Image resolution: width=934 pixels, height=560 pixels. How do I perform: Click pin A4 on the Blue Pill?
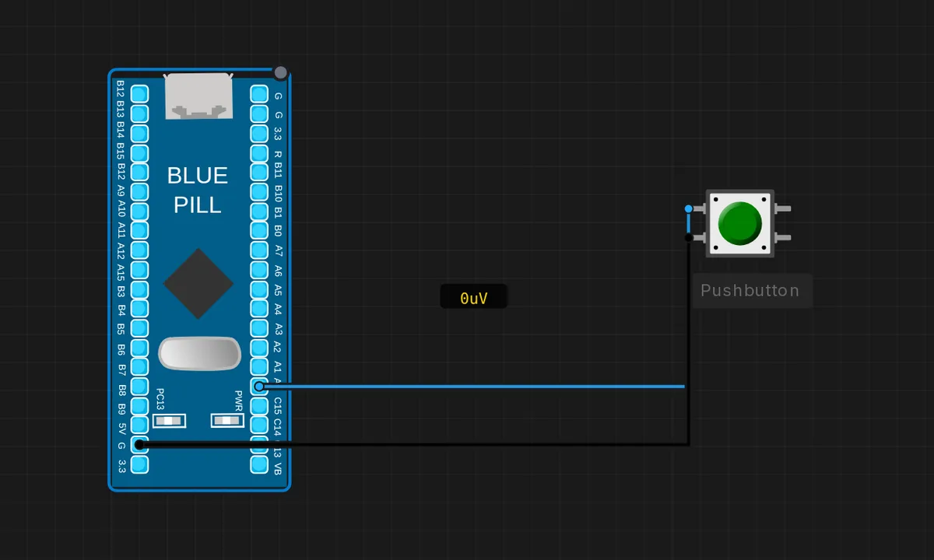coord(259,309)
